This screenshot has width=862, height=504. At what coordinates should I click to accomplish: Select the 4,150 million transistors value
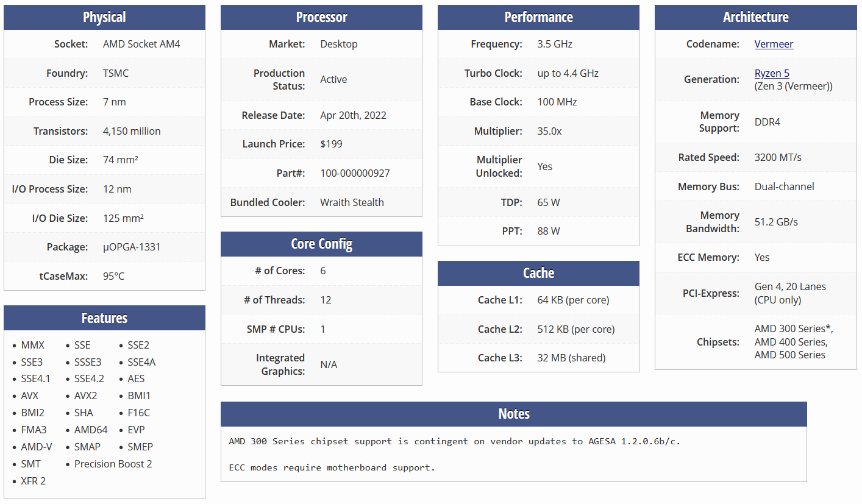(132, 131)
